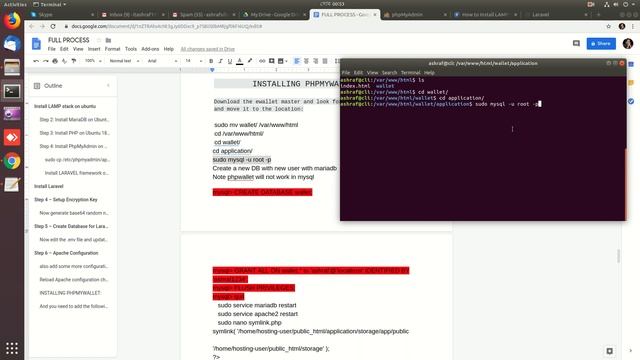Click the undo icon in Docs toolbar
Image resolution: width=640 pixels, height=360 pixels.
coord(36,61)
